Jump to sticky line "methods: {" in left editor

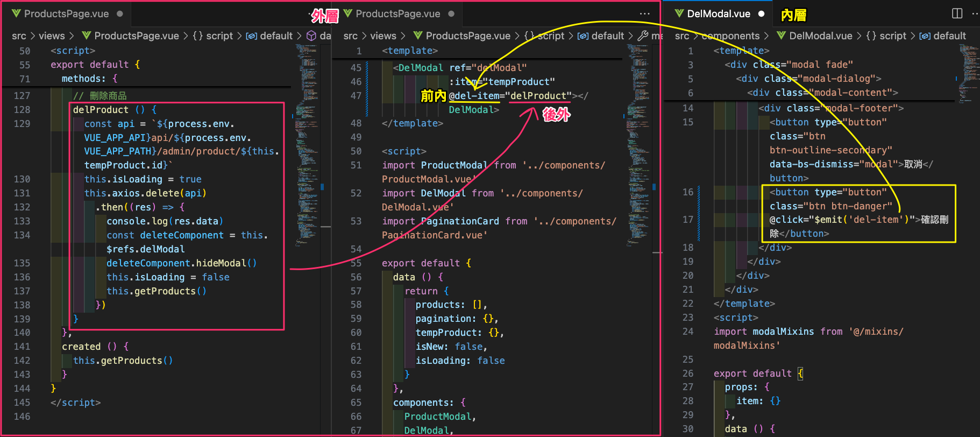[x=89, y=79]
